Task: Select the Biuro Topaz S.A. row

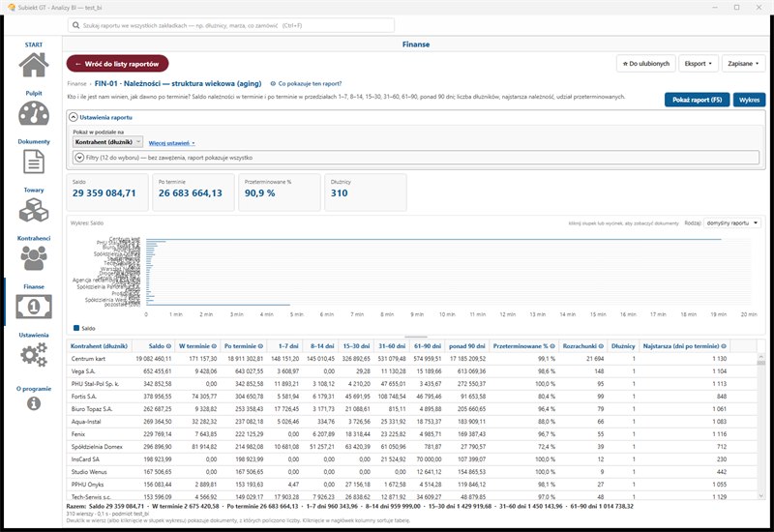Action: 412,409
